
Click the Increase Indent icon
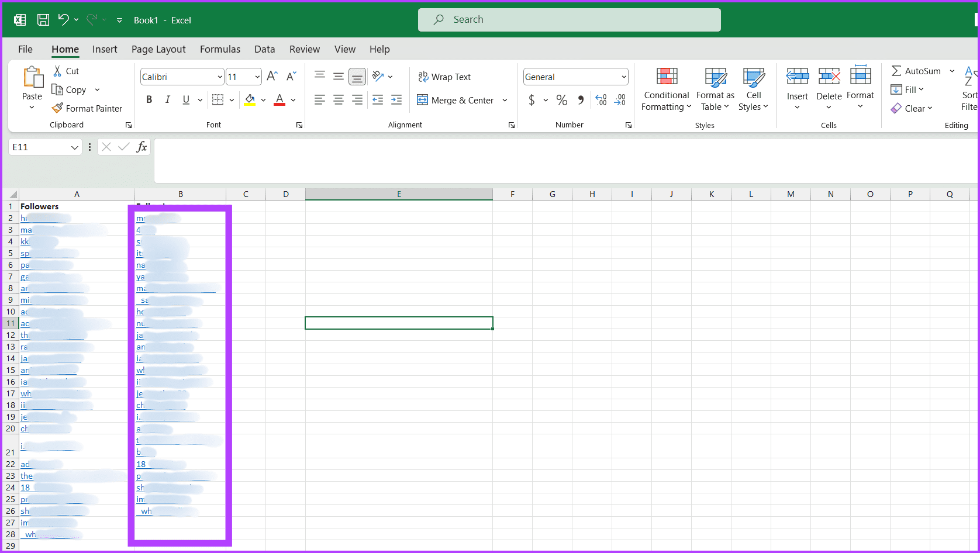coord(396,100)
